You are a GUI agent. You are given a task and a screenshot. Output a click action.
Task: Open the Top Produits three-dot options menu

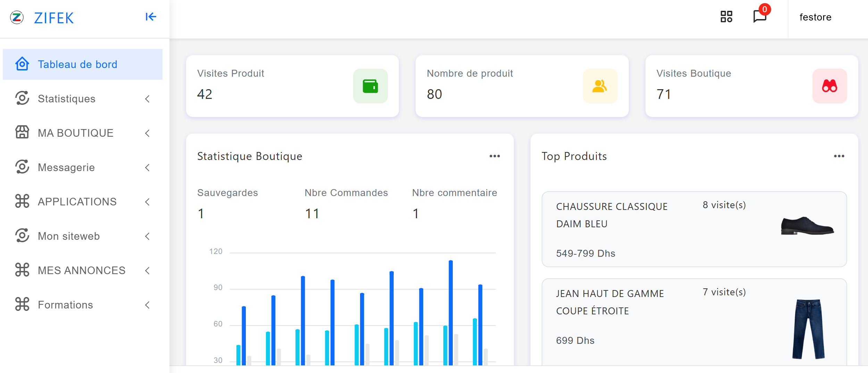pyautogui.click(x=839, y=156)
